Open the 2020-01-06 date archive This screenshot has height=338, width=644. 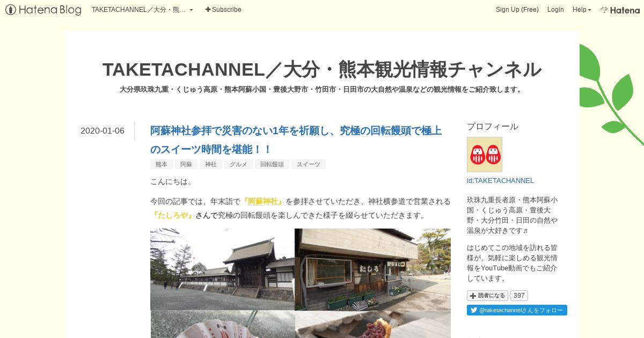(x=103, y=131)
